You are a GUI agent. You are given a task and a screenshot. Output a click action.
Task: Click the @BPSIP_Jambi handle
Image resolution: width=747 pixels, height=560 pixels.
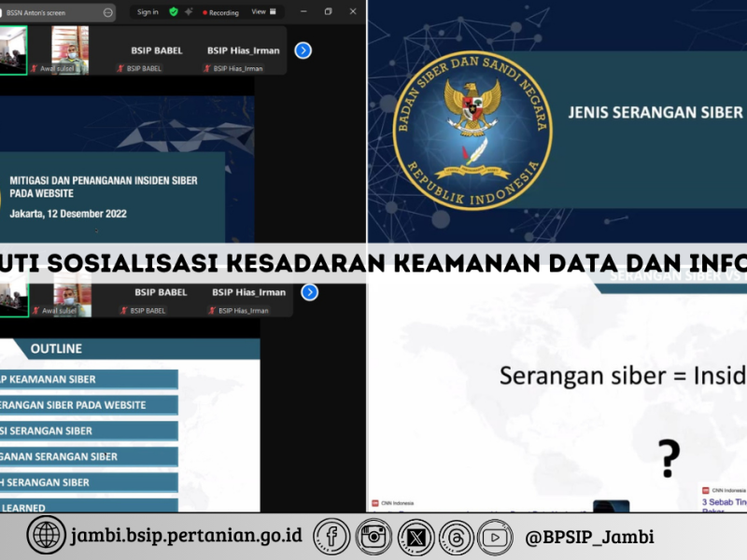(x=589, y=538)
